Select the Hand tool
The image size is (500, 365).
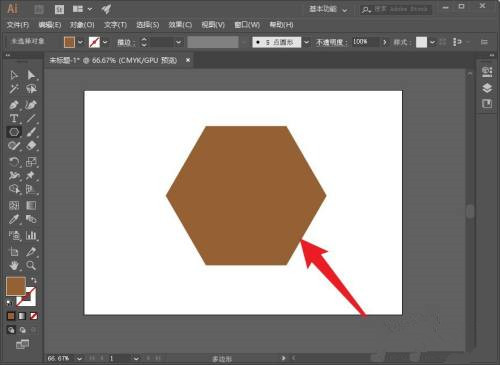pos(14,265)
